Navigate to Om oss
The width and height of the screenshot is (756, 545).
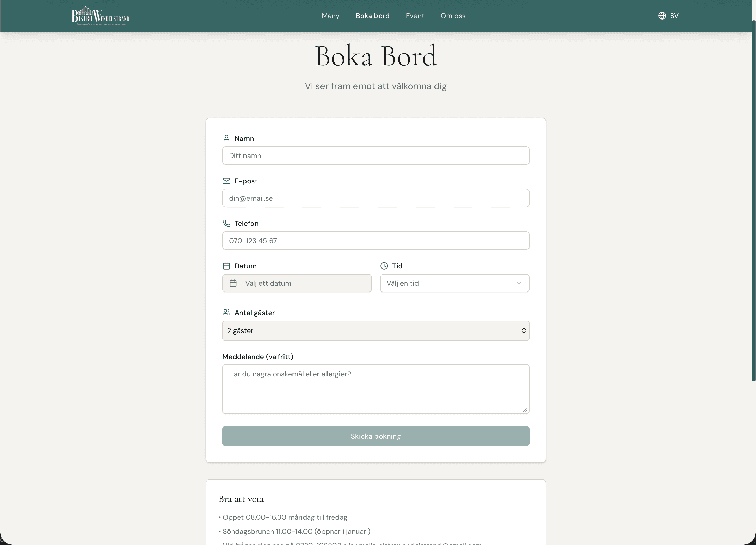453,16
